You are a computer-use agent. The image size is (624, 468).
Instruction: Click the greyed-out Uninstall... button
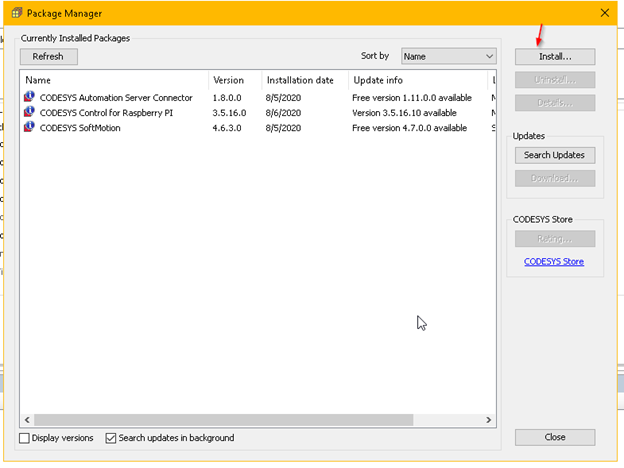tap(555, 80)
